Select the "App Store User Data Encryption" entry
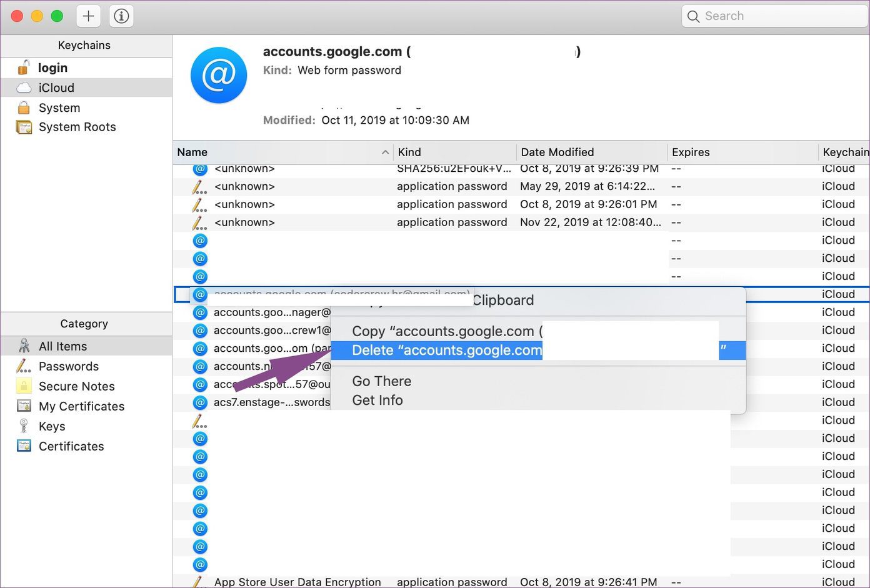The width and height of the screenshot is (870, 588). point(297,582)
